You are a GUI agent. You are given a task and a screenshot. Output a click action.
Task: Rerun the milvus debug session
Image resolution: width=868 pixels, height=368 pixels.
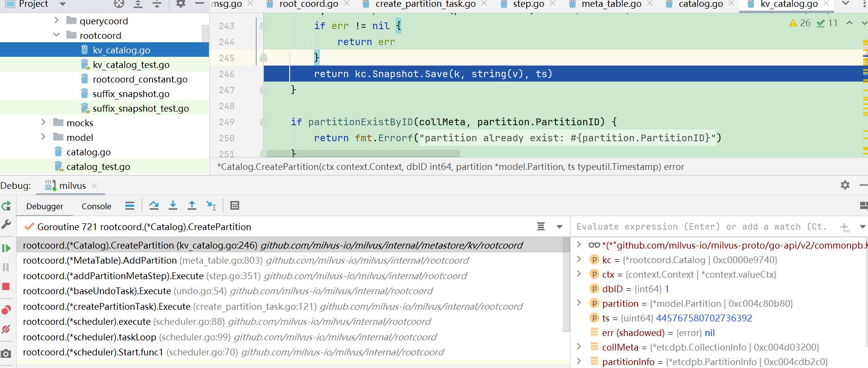point(6,206)
